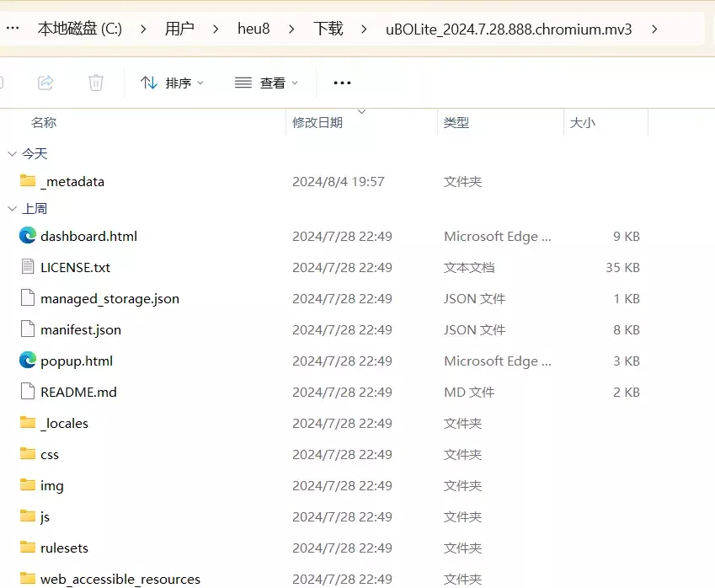Open the 查看 view dropdown
This screenshot has width=715, height=588.
[x=266, y=83]
